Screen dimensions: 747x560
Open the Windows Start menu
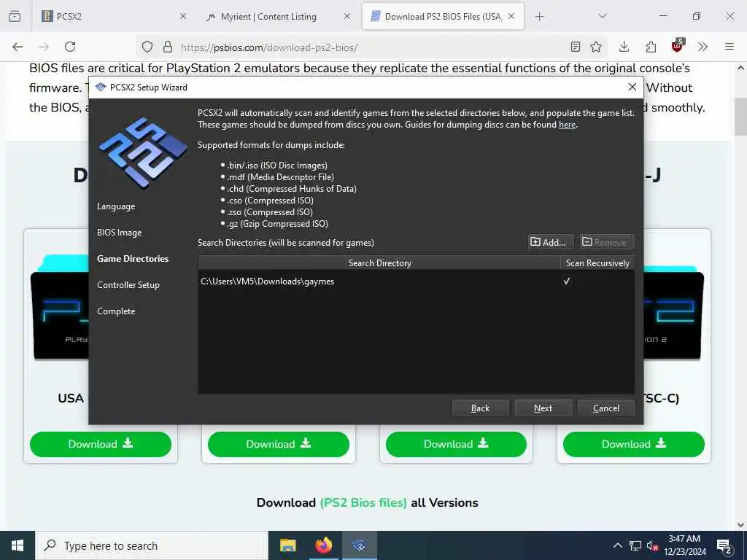[18, 545]
